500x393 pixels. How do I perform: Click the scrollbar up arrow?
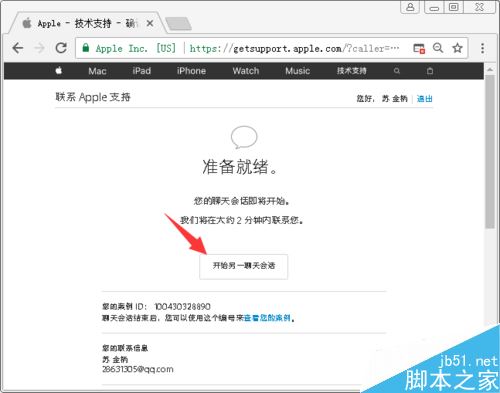489,70
